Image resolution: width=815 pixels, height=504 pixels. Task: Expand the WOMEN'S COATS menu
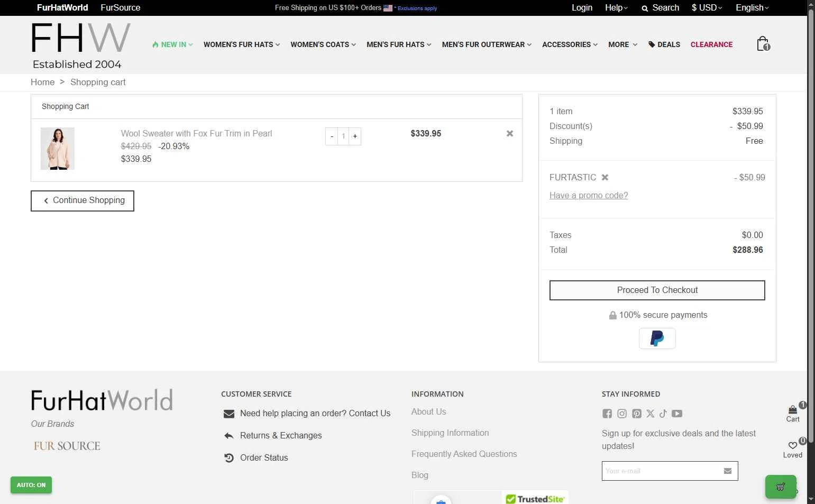323,44
